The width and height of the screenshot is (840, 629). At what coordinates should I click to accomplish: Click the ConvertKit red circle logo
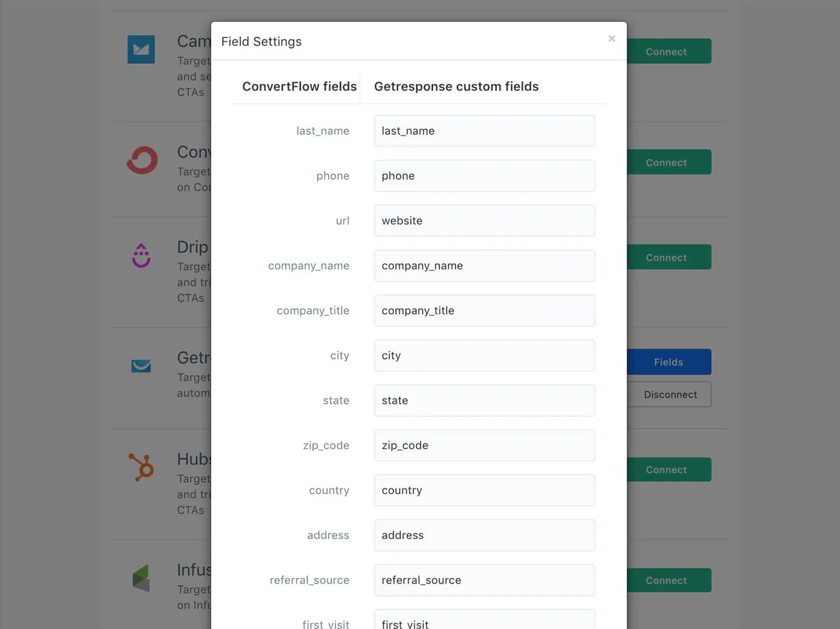(x=142, y=160)
